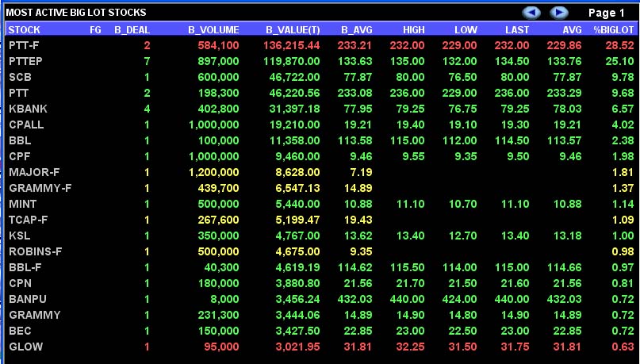Click BANPU high price 440.00
This screenshot has width=640, height=364.
pos(407,299)
